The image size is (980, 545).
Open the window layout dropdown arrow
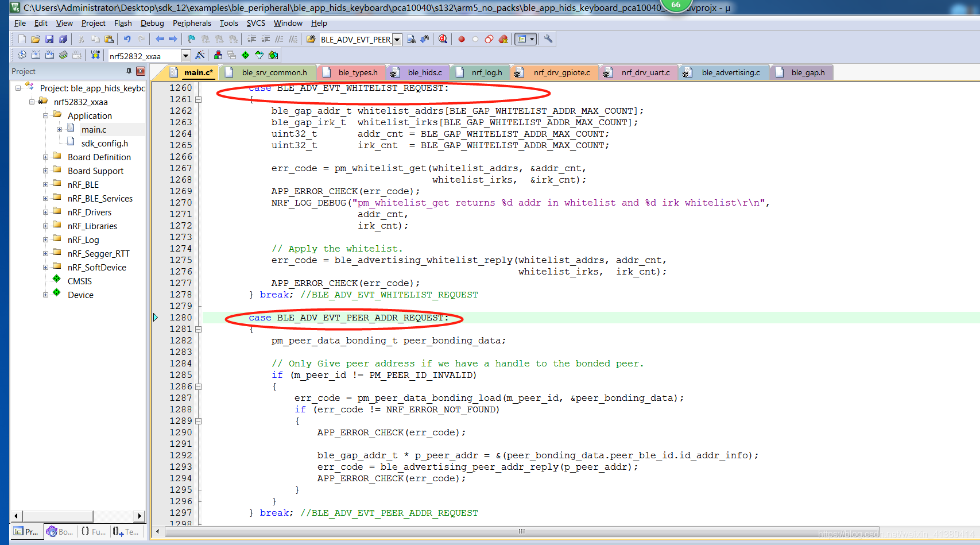532,39
